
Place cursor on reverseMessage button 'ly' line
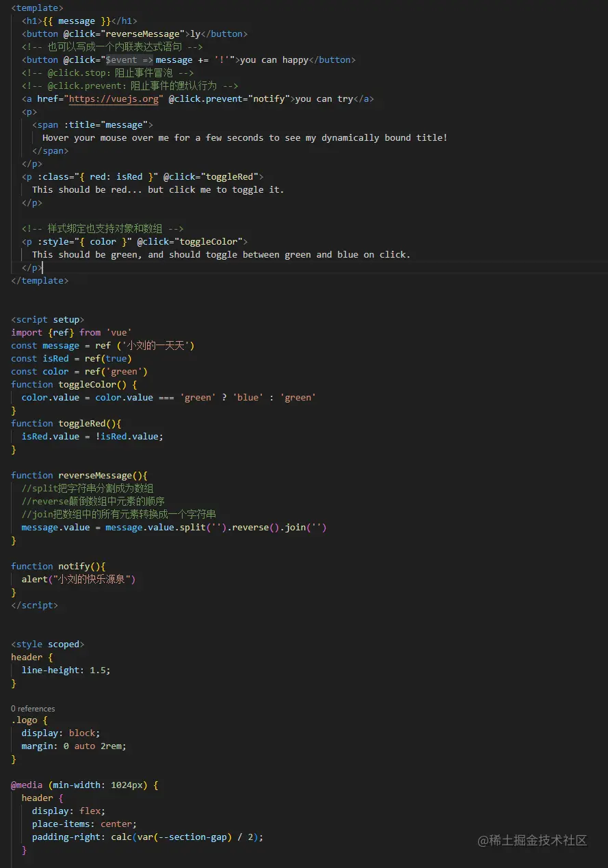pos(135,33)
